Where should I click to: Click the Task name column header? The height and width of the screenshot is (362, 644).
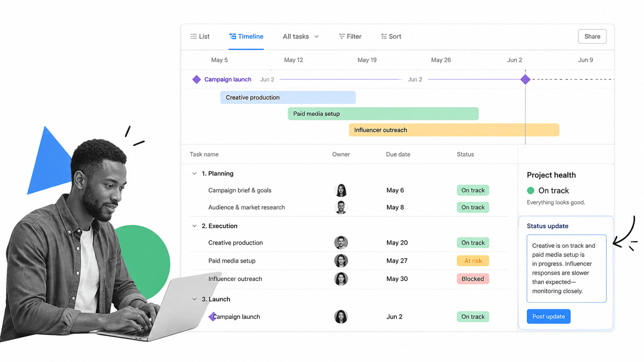204,154
